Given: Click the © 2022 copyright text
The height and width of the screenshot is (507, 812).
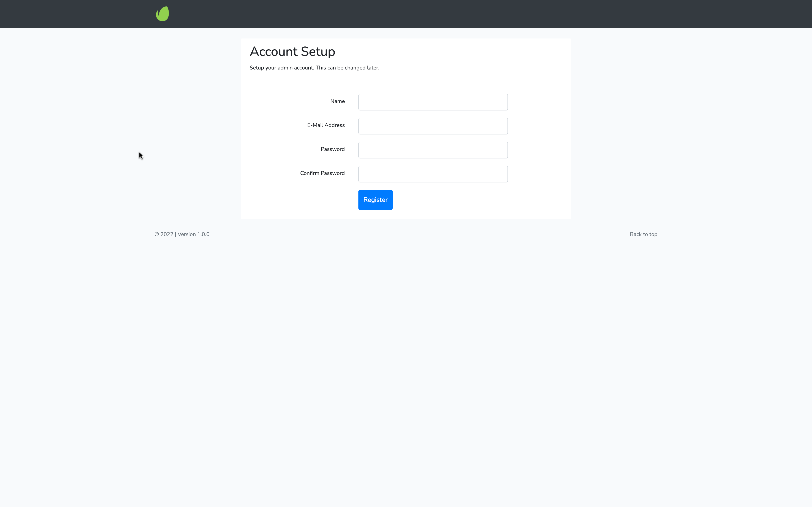Looking at the screenshot, I should tap(164, 234).
